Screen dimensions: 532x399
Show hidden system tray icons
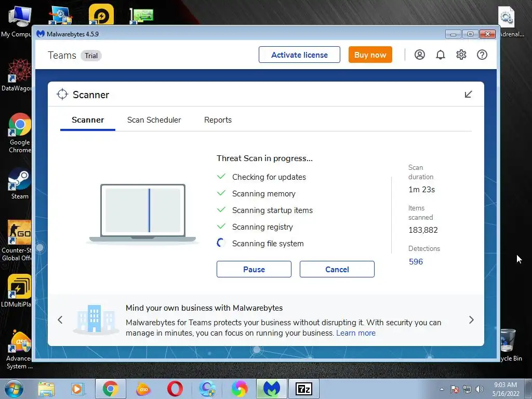[442, 389]
